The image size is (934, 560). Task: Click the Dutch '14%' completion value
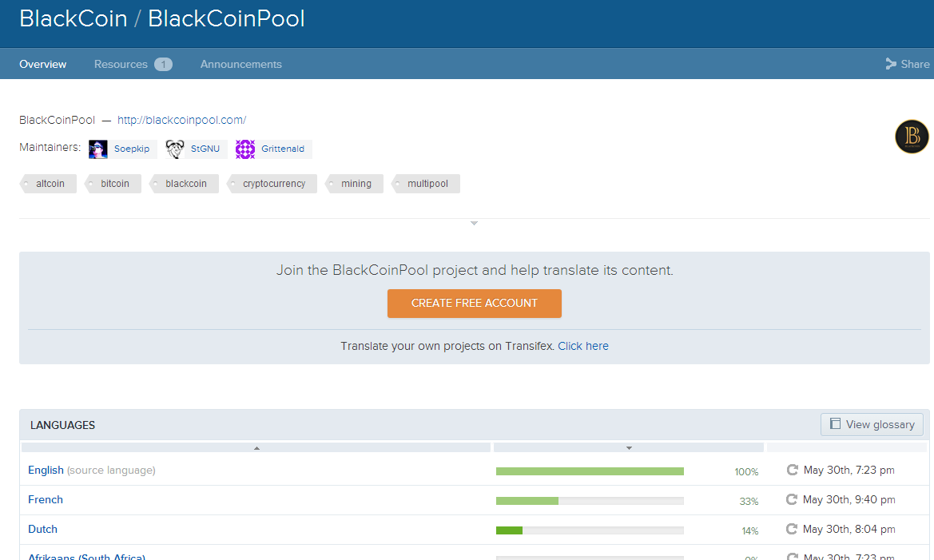click(x=750, y=530)
